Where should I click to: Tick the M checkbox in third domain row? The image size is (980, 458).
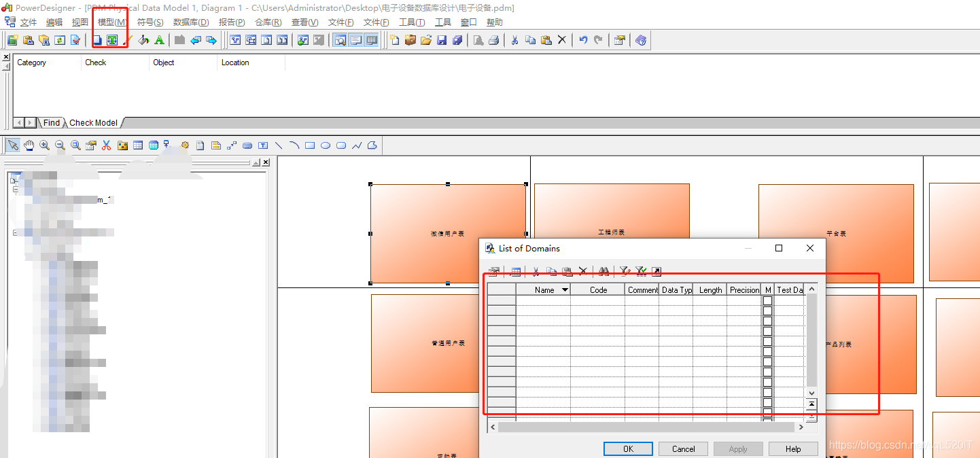[767, 321]
